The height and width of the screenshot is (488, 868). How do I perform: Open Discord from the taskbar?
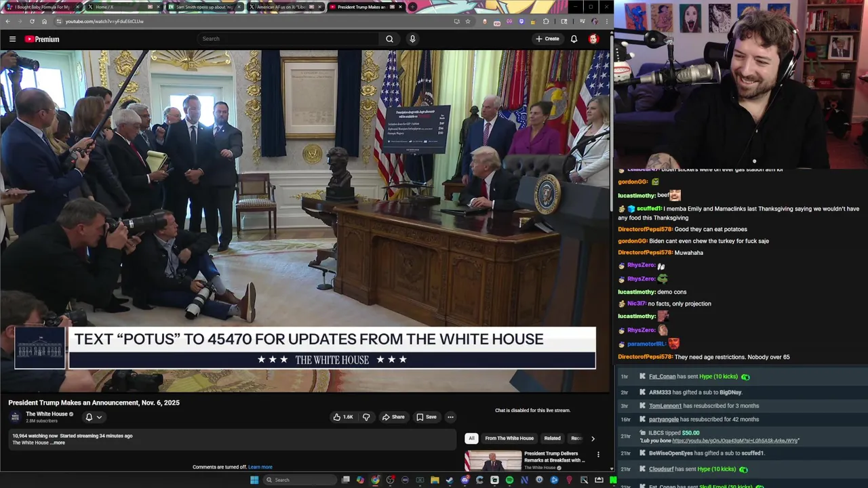pos(465,480)
